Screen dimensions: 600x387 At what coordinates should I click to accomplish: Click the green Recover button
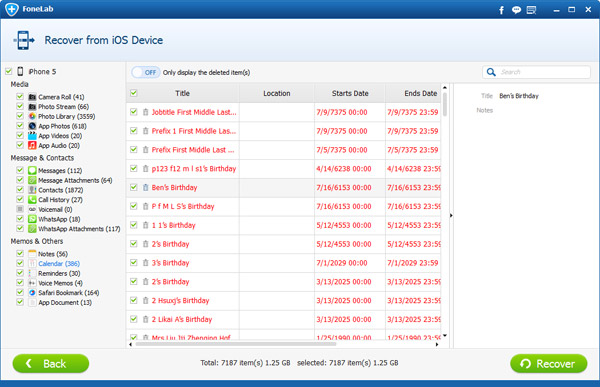coord(548,363)
